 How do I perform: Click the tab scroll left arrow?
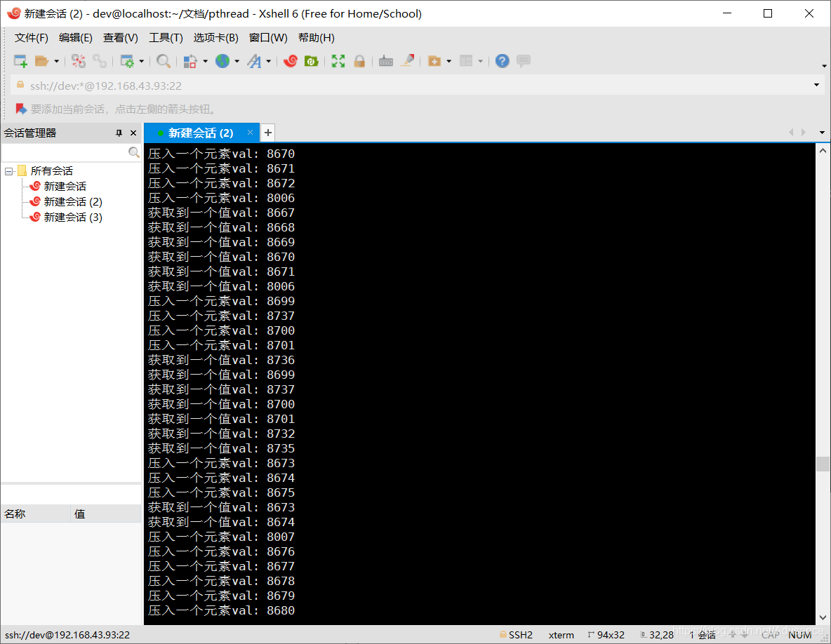[791, 133]
